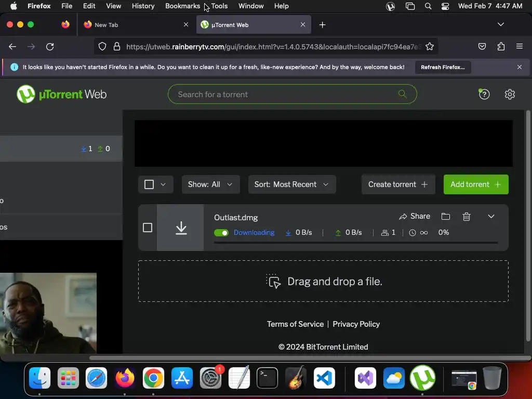Click the Outlast.dmg download progress bar
532x399 pixels.
click(356, 243)
